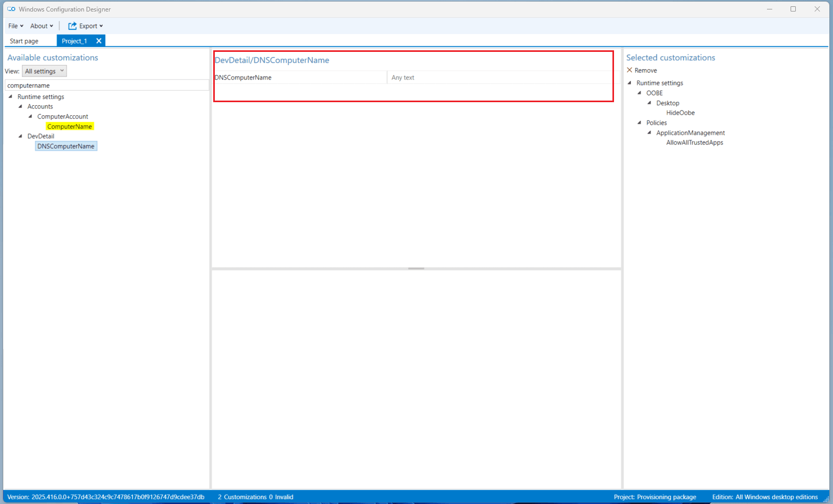833x504 pixels.
Task: Collapse the Accounts tree node
Action: click(x=20, y=106)
